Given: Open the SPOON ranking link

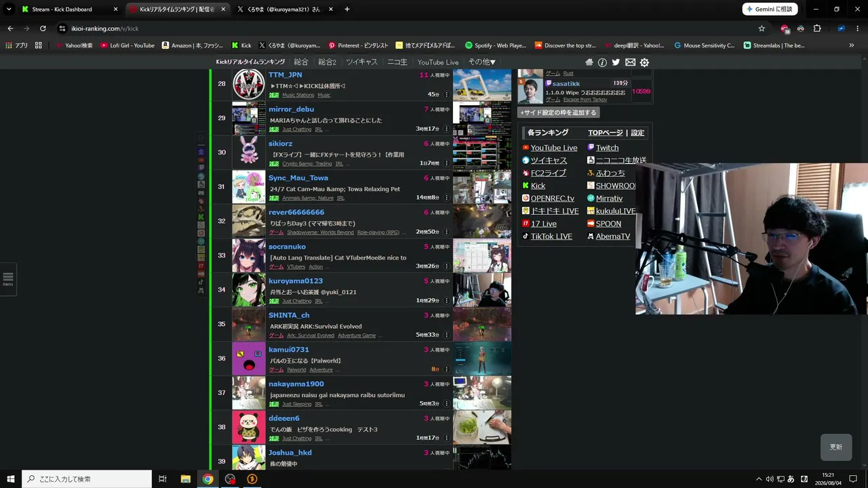Looking at the screenshot, I should 608,224.
